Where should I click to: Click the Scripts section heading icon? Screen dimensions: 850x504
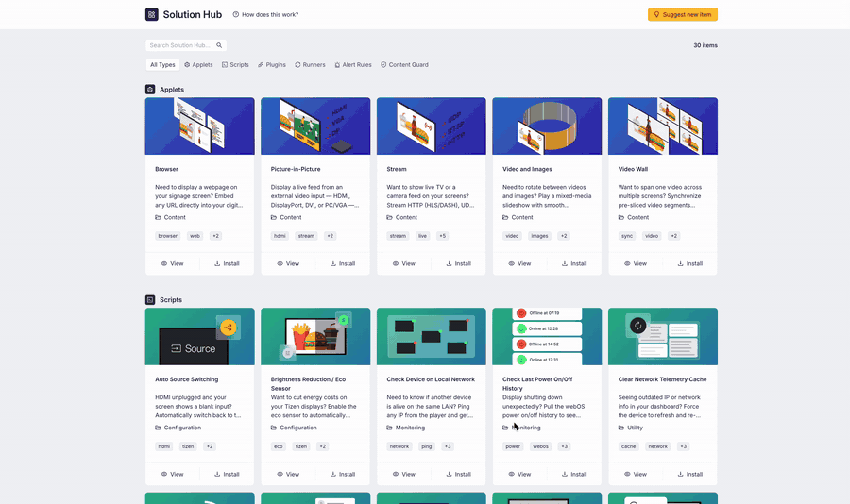tap(150, 300)
